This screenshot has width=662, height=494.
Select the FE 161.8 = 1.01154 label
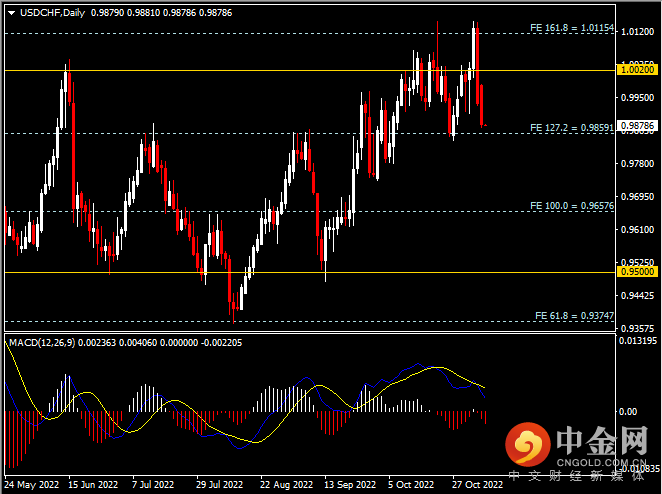pos(572,28)
